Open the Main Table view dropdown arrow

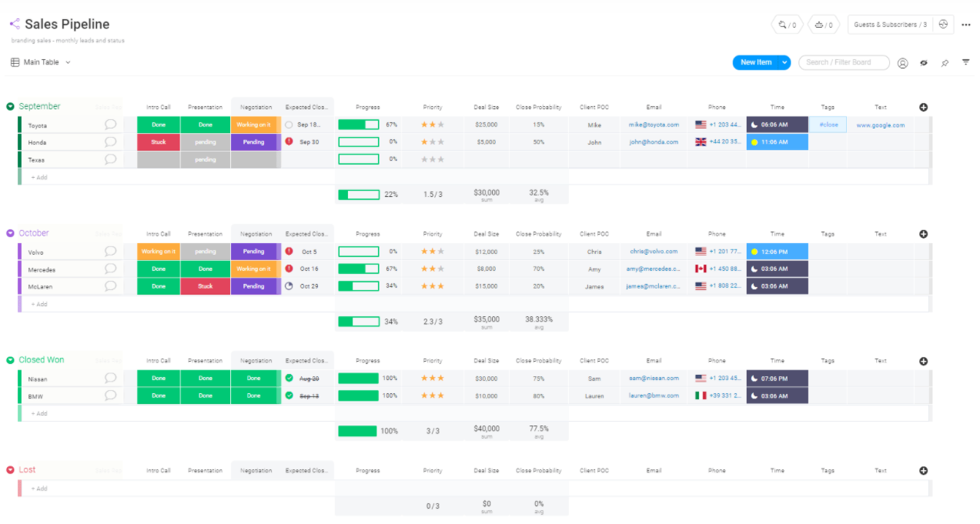click(x=68, y=62)
